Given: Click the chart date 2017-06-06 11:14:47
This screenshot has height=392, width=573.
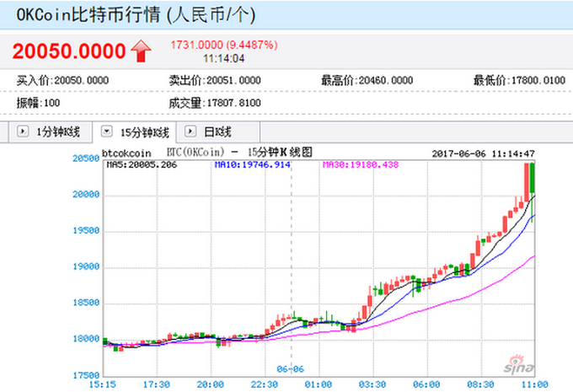Looking at the screenshot, I should [483, 153].
